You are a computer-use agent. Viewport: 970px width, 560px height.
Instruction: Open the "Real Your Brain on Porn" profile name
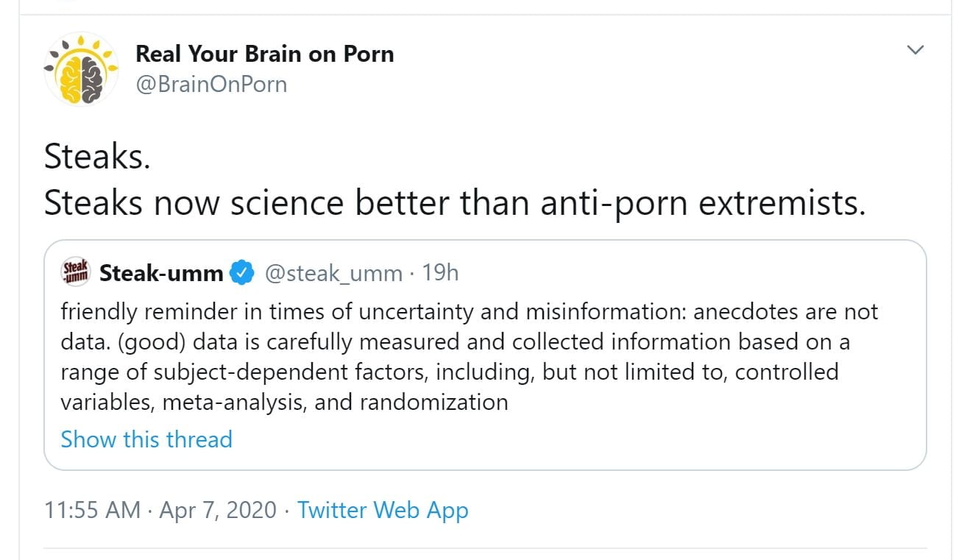264,54
